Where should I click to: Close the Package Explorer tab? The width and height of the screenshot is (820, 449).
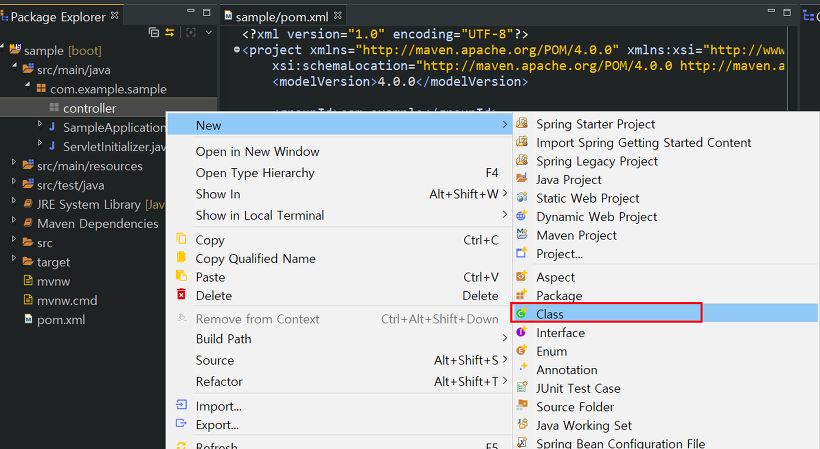coord(115,16)
